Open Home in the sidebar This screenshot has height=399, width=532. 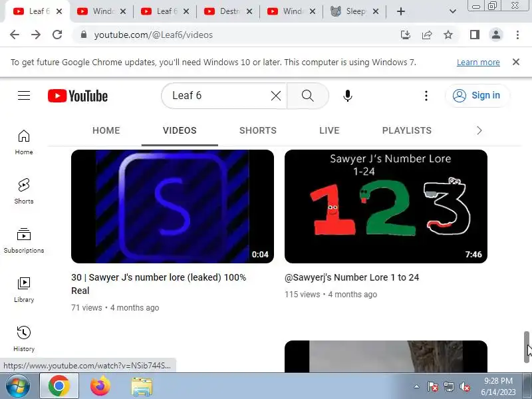pos(24,142)
